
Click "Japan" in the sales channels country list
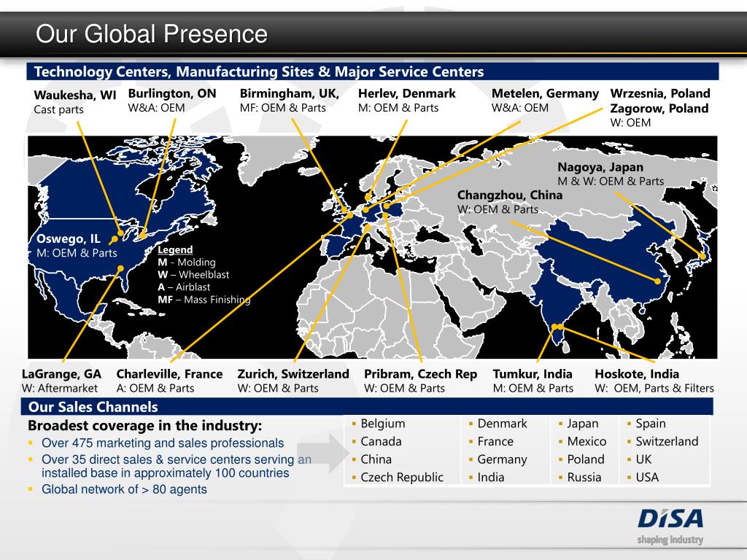pos(583,424)
